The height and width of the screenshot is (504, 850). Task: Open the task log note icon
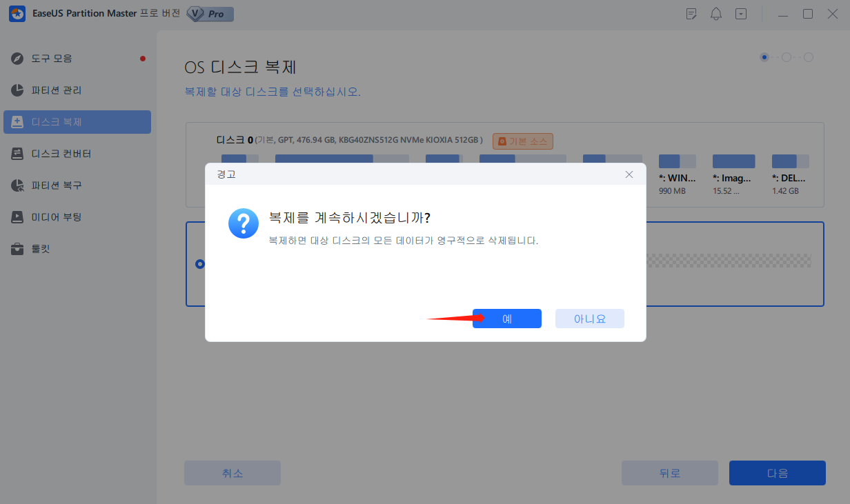[691, 14]
